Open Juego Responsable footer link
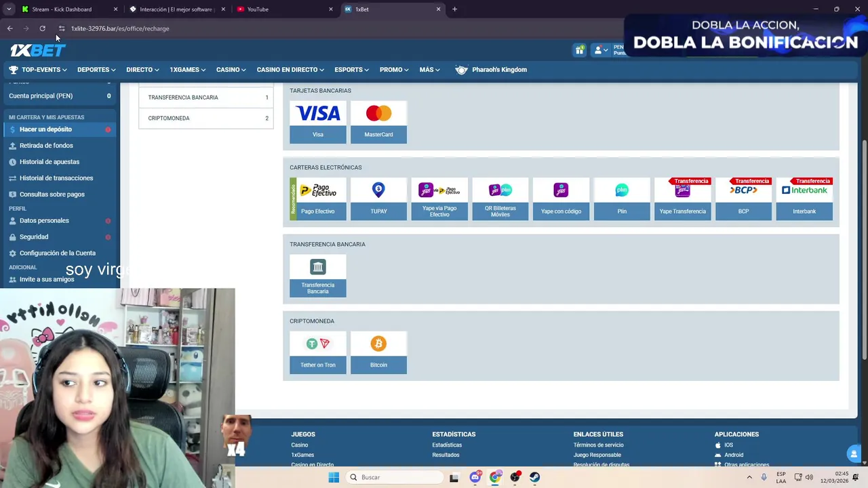The height and width of the screenshot is (488, 868). 597,455
